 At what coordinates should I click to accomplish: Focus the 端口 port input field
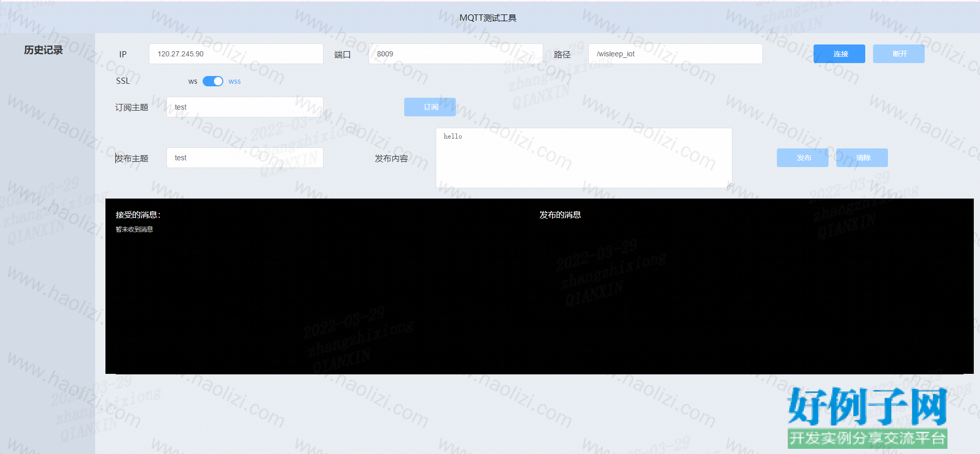pos(456,54)
